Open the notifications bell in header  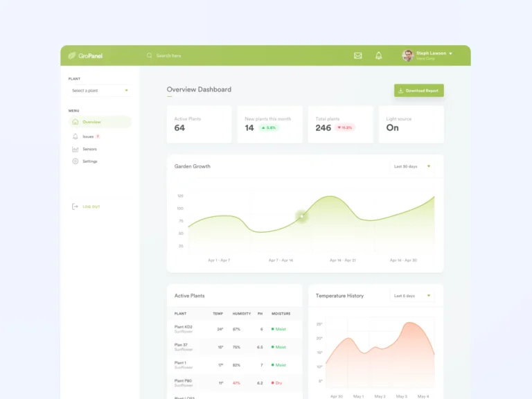[379, 55]
